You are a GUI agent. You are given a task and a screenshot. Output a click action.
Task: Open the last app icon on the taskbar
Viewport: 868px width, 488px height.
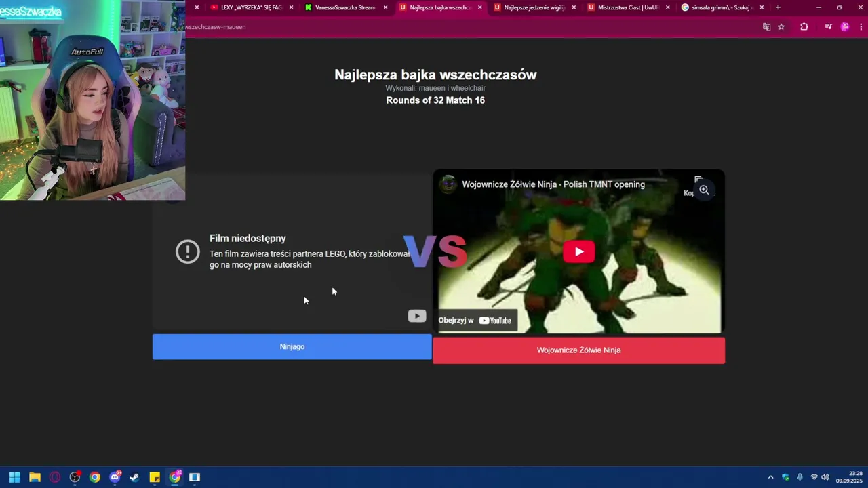(195, 477)
